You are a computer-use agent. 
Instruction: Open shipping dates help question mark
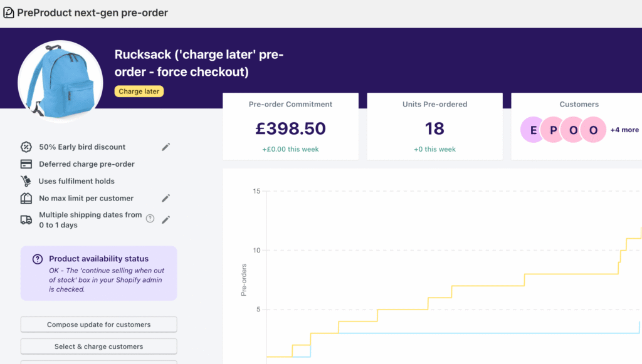pos(150,219)
